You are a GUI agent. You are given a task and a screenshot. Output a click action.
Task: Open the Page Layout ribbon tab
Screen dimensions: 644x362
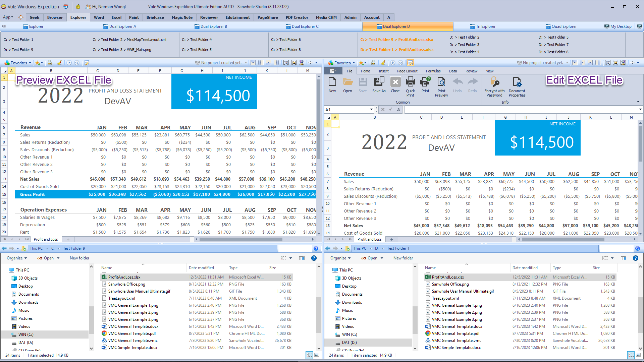[x=407, y=71]
